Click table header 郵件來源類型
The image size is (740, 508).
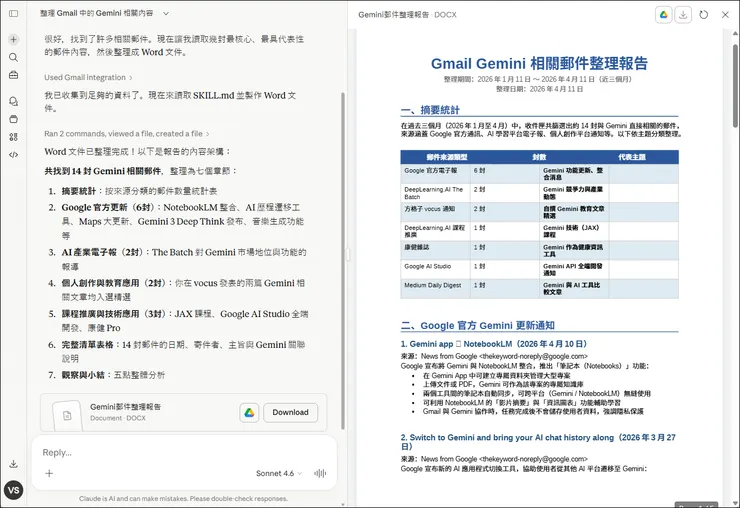[446, 157]
